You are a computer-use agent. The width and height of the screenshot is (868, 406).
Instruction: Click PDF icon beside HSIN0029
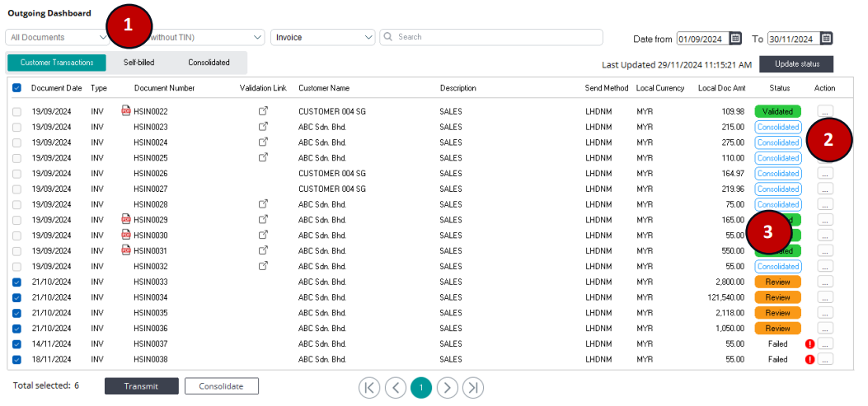[126, 220]
